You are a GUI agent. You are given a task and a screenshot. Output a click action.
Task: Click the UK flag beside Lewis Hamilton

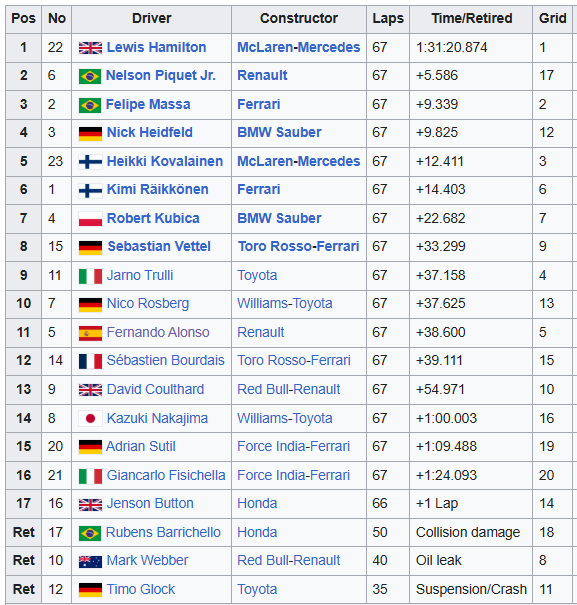(x=90, y=48)
